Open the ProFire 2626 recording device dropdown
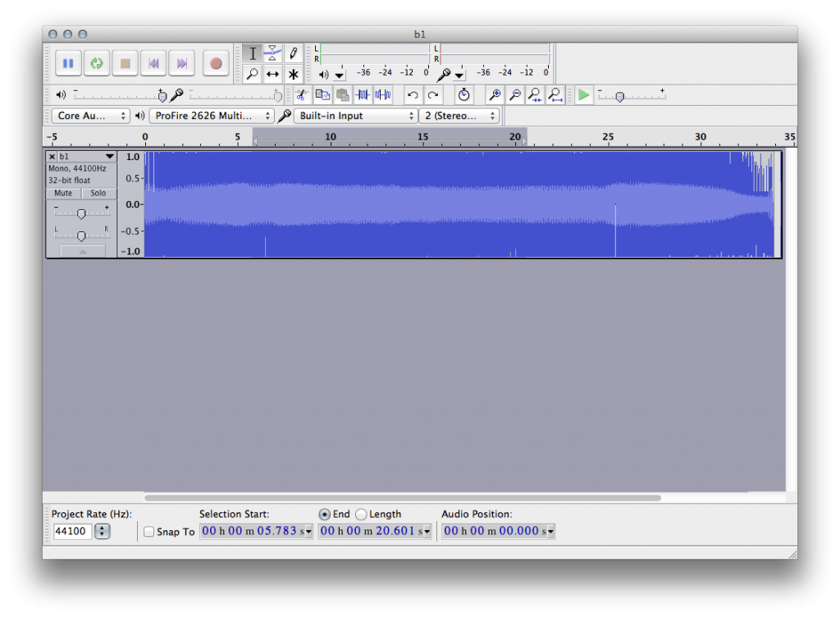This screenshot has height=618, width=840. pos(212,115)
